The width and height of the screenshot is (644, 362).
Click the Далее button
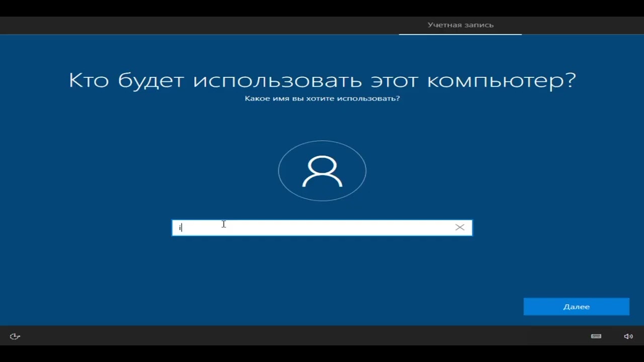576,307
